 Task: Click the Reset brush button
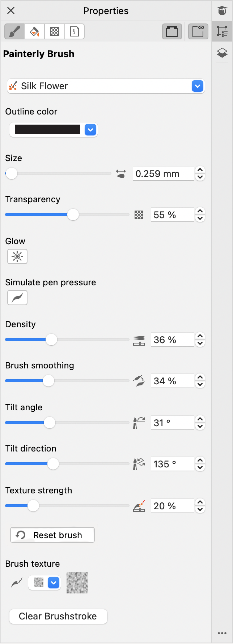click(x=52, y=535)
